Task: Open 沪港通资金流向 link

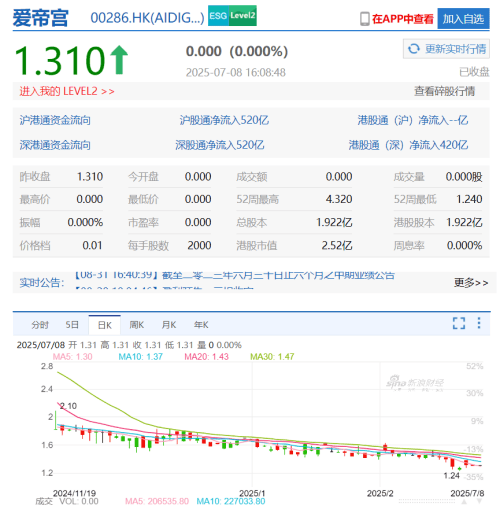Action: click(x=55, y=120)
